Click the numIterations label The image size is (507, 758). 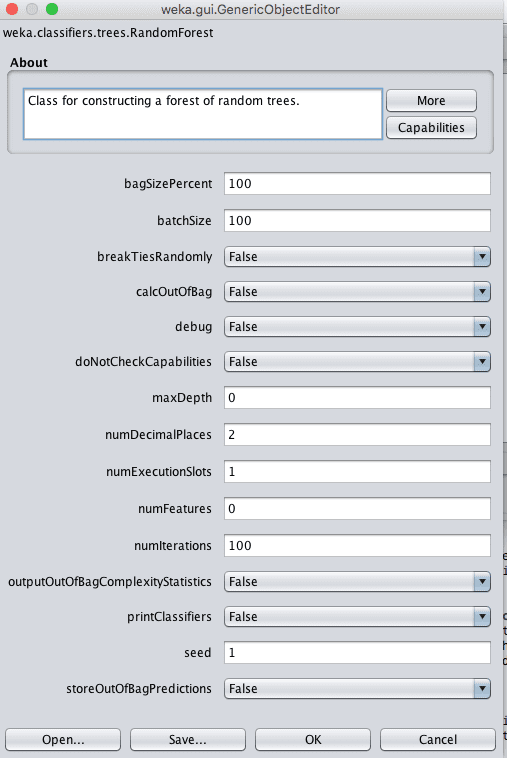(x=173, y=546)
